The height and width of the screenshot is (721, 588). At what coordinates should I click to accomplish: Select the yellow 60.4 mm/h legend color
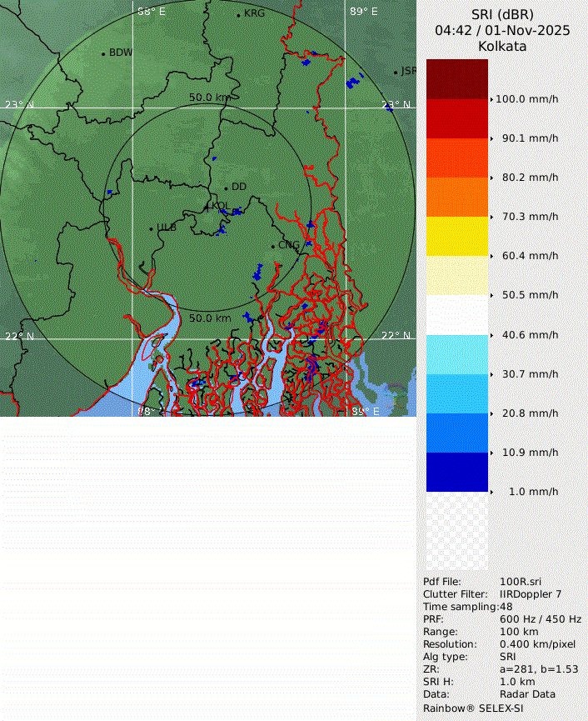456,236
